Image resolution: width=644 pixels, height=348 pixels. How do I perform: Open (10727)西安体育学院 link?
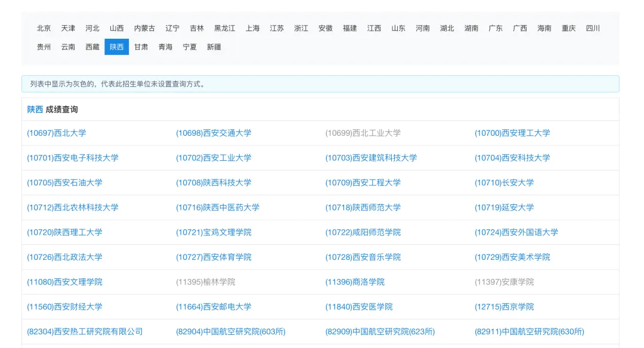(213, 257)
